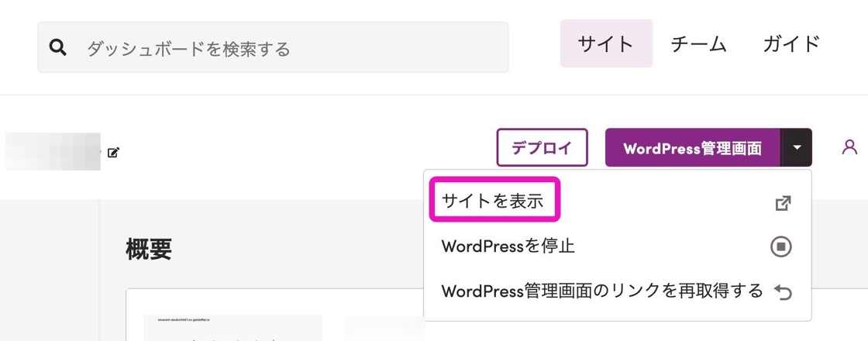Image resolution: width=868 pixels, height=341 pixels.
Task: Toggle the dropdown arrow beside WordPress管理画面
Action: (x=797, y=148)
